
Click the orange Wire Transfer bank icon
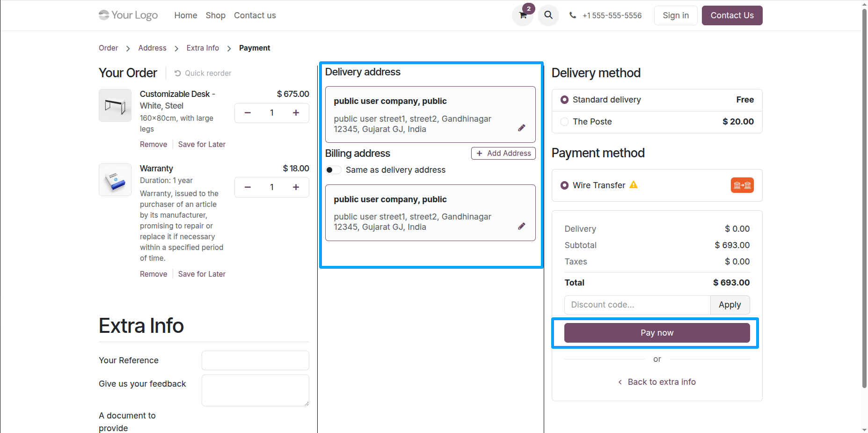[742, 185]
